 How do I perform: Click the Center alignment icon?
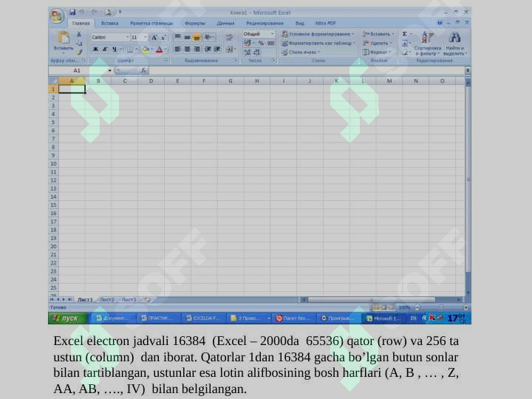pos(187,50)
